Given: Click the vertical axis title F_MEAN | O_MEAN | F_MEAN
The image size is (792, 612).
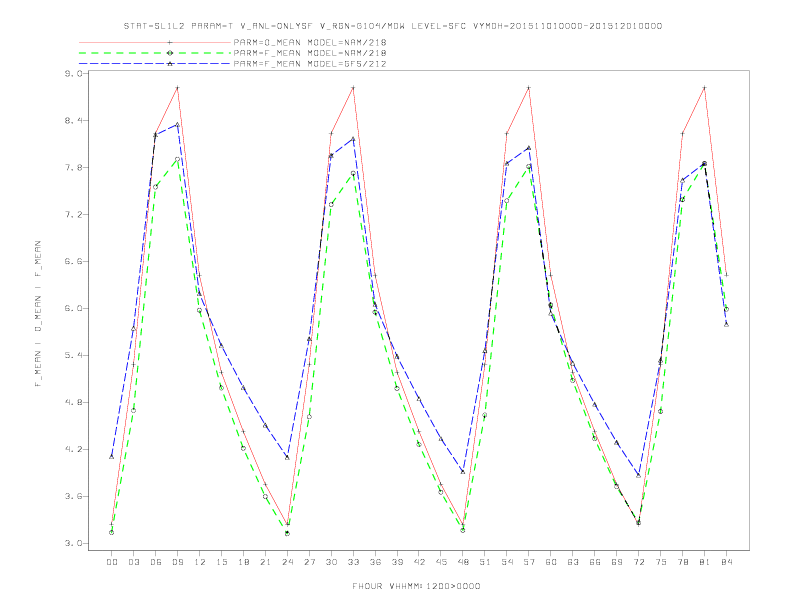Looking at the screenshot, I should pyautogui.click(x=38, y=314).
